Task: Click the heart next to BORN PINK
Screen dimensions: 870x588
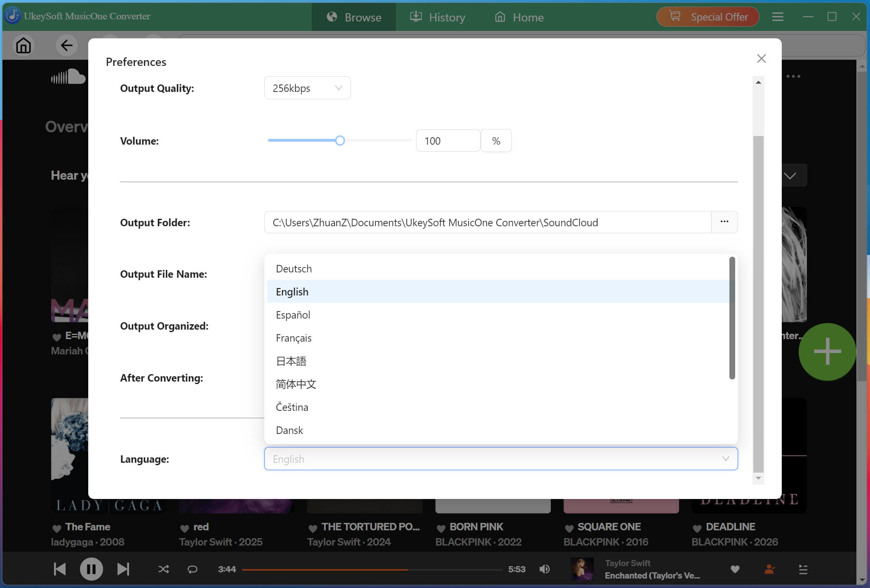Action: (x=441, y=528)
